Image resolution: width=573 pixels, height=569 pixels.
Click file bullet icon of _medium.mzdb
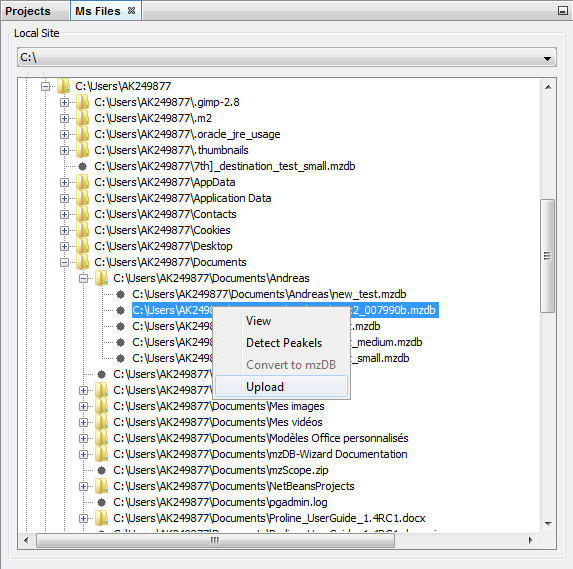(x=121, y=342)
